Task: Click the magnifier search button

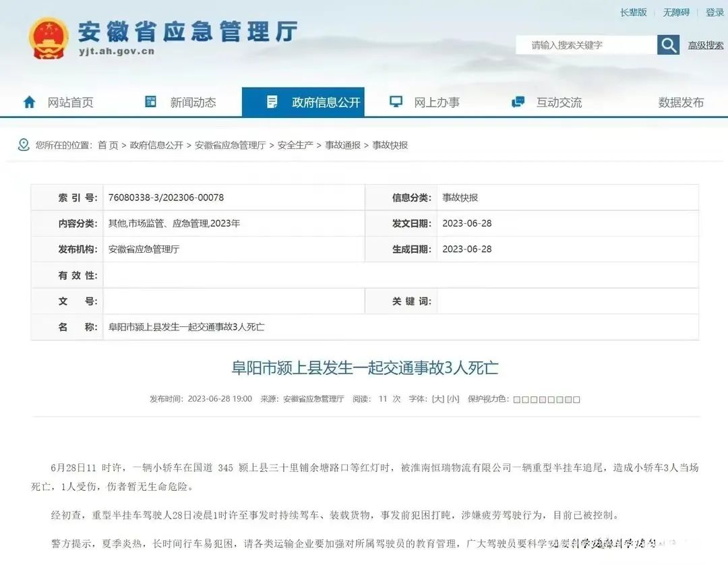Action: coord(668,45)
